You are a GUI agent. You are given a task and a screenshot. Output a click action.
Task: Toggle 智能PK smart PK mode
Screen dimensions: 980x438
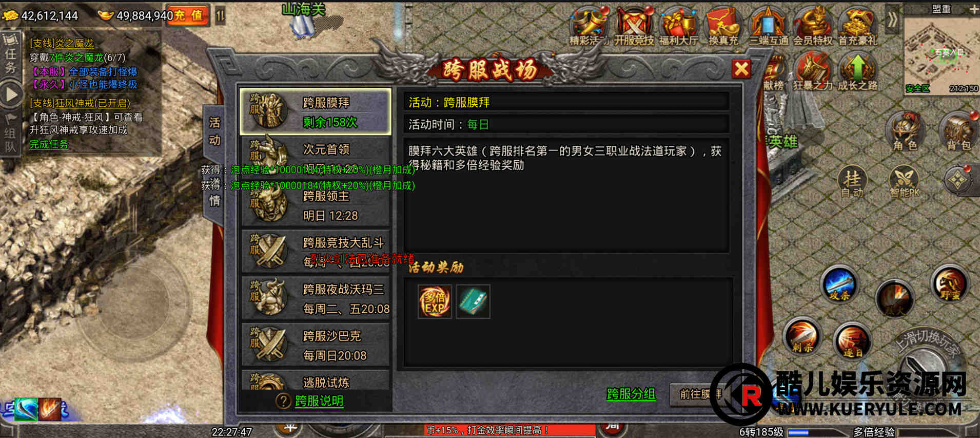[x=904, y=183]
